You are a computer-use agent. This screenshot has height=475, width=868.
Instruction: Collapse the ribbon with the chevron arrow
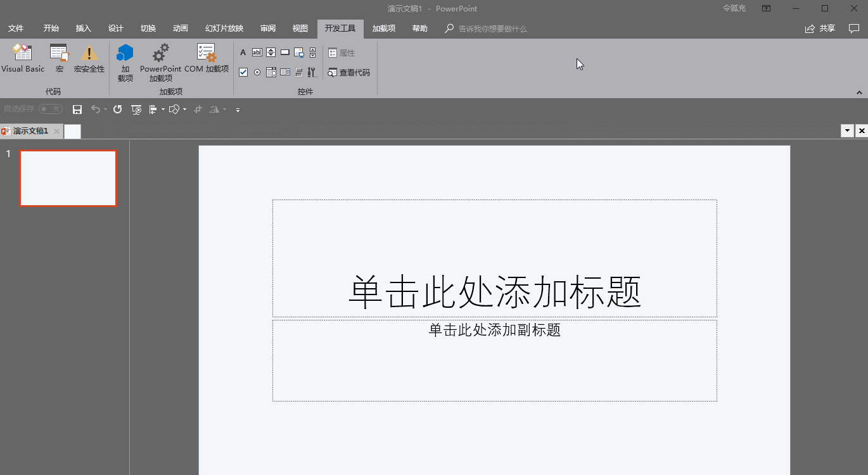click(x=859, y=91)
